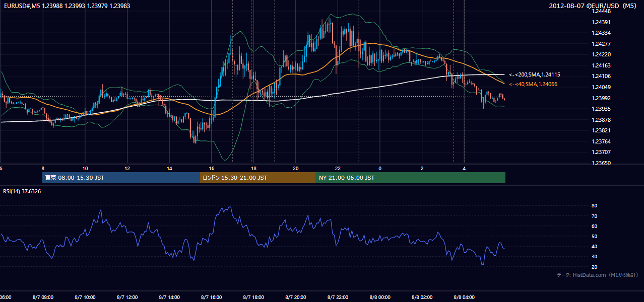The width and height of the screenshot is (644, 302).
Task: Click RSI level 70 on the axis
Action: tap(594, 216)
